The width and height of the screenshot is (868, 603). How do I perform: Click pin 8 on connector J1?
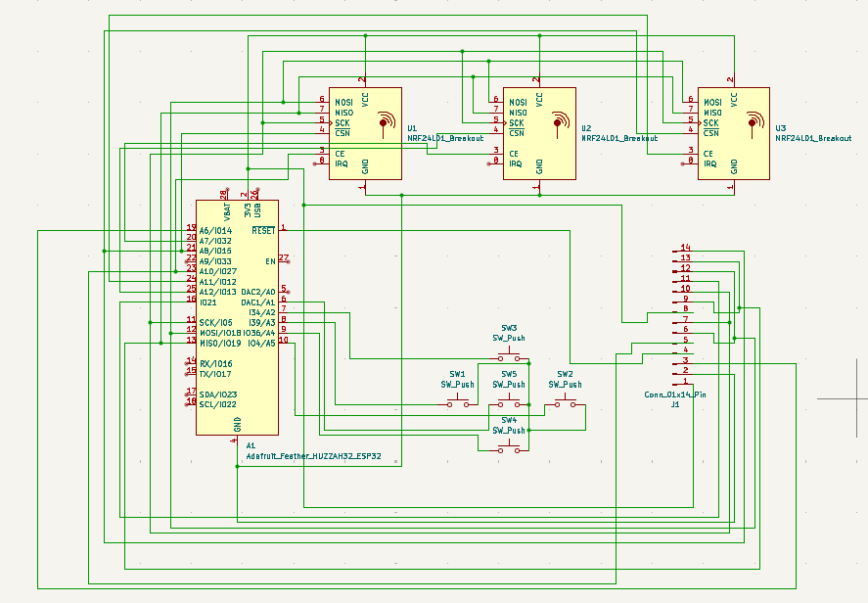click(683, 310)
